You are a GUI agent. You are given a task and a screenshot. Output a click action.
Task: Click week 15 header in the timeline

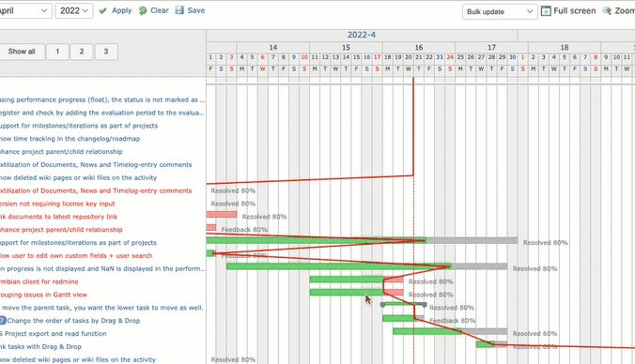(346, 47)
